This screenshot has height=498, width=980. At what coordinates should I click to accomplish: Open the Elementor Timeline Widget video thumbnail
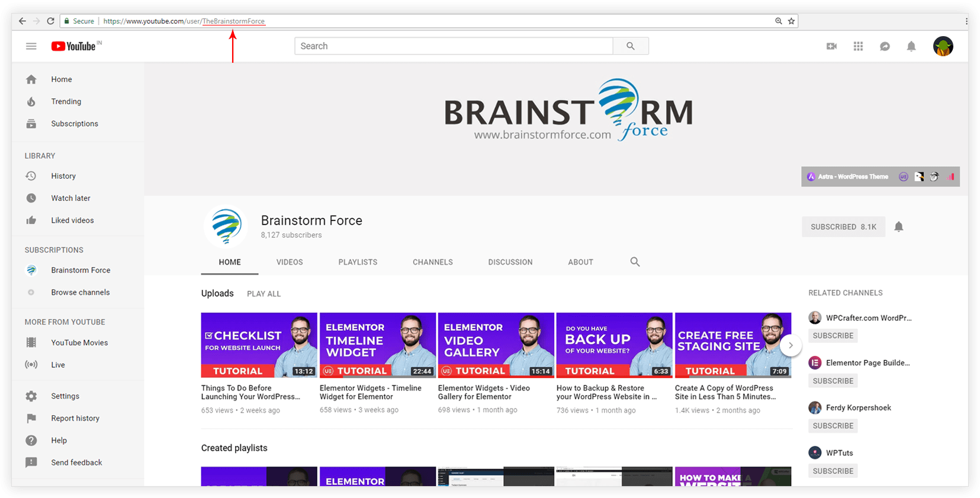(378, 345)
